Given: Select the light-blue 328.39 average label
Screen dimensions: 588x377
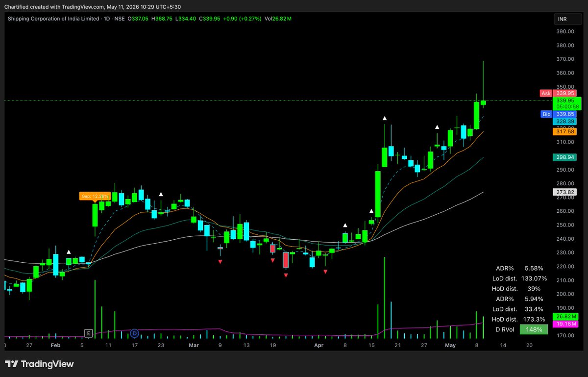Looking at the screenshot, I should (x=564, y=121).
